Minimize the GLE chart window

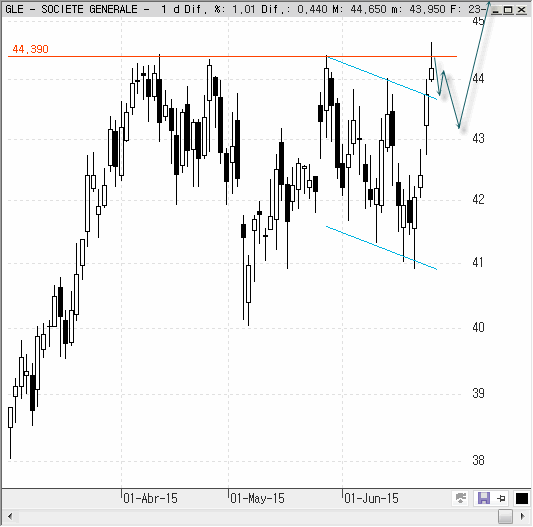(x=496, y=10)
